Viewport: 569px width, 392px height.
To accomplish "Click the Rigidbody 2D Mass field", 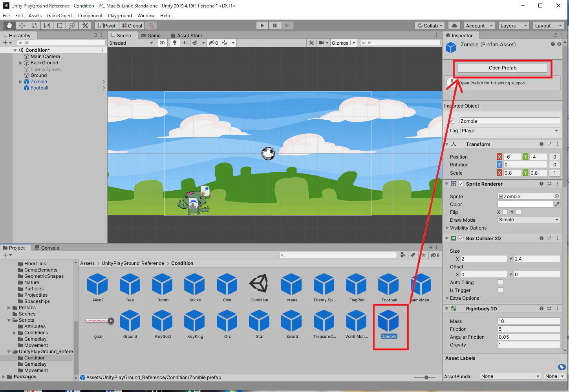I will tap(529, 321).
